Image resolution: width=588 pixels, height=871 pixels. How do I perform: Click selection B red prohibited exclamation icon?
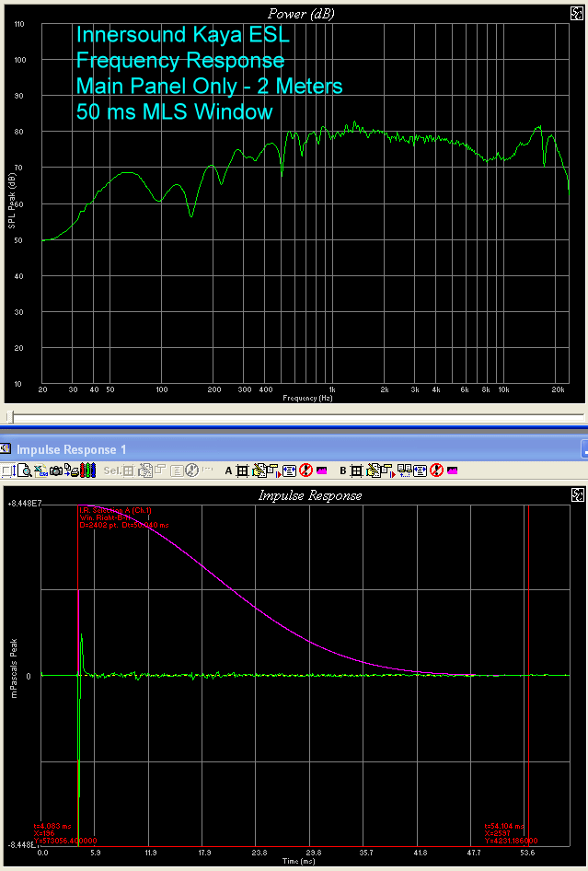tap(436, 470)
